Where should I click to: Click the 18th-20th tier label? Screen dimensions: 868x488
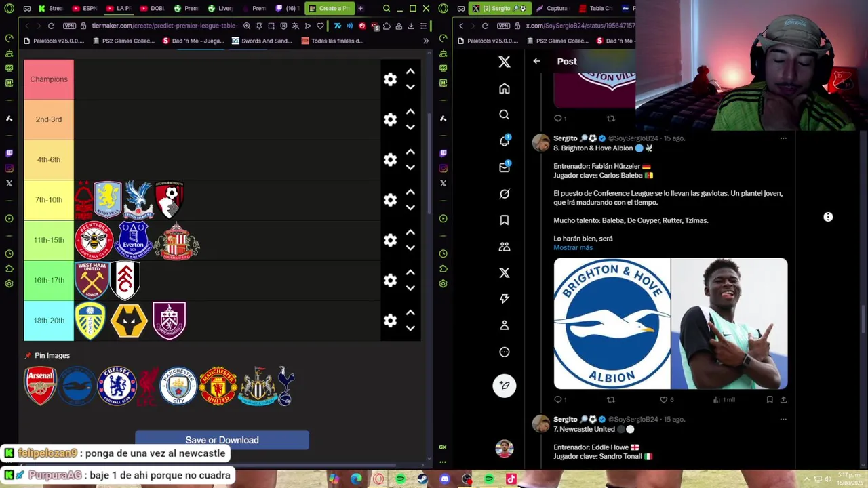[49, 321]
